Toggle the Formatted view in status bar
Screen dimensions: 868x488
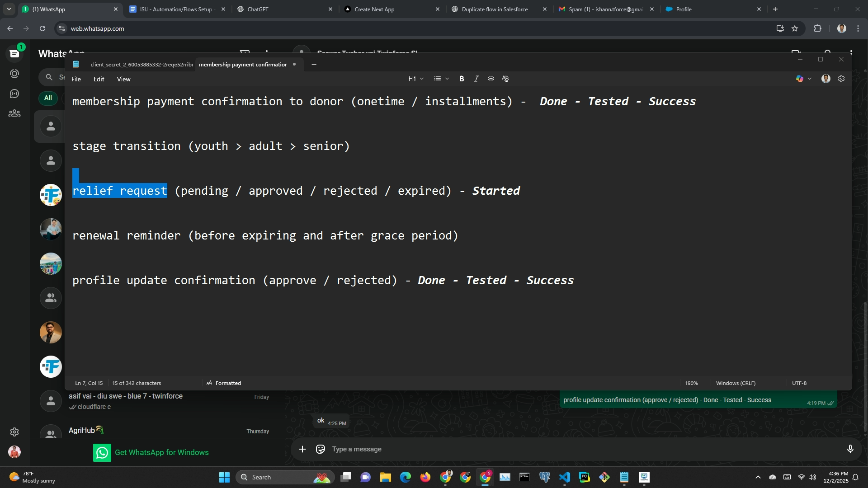tap(224, 383)
